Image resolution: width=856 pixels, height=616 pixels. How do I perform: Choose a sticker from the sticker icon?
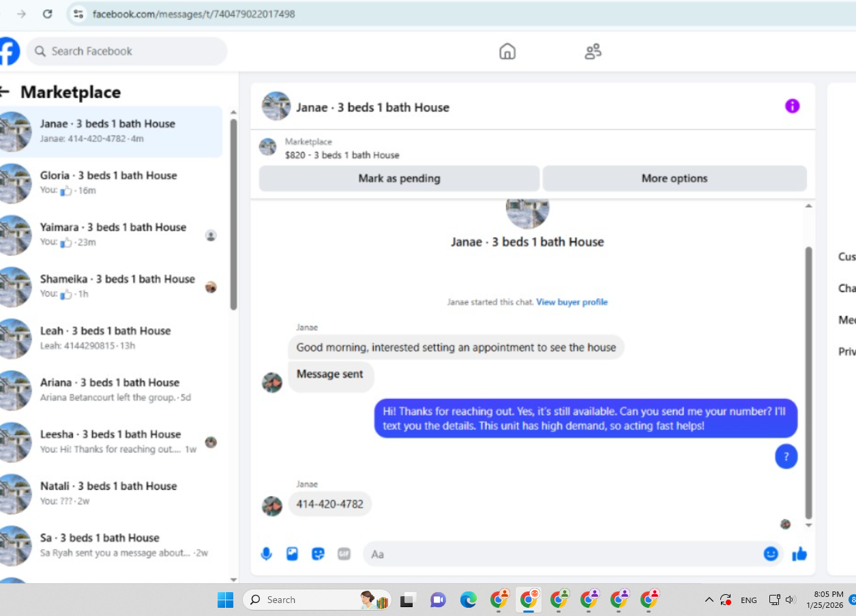(318, 554)
